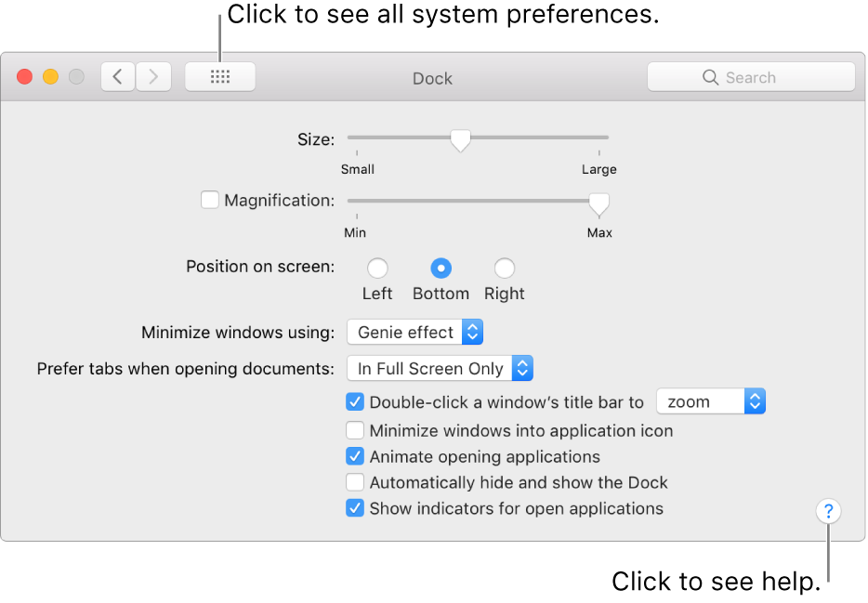Uncheck Animate opening applications
This screenshot has height=603, width=868.
tap(355, 456)
